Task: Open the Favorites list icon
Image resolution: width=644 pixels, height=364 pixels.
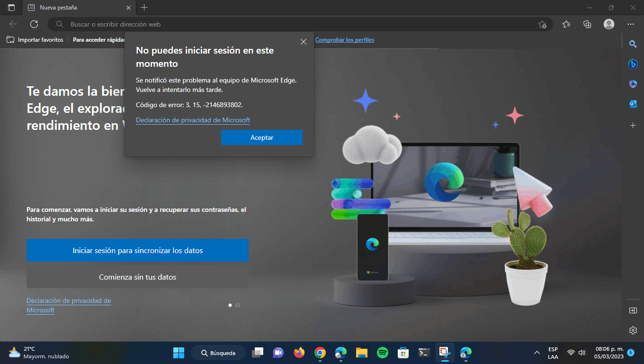Action: (566, 24)
